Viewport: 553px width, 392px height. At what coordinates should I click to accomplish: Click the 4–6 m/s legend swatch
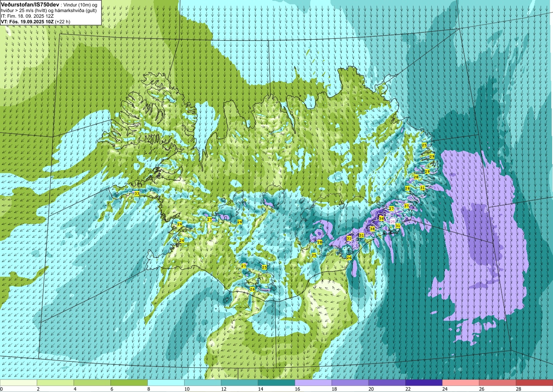92,383
